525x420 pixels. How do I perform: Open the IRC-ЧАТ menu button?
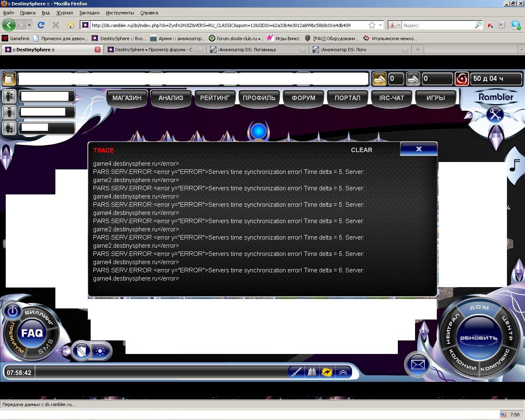pos(392,98)
